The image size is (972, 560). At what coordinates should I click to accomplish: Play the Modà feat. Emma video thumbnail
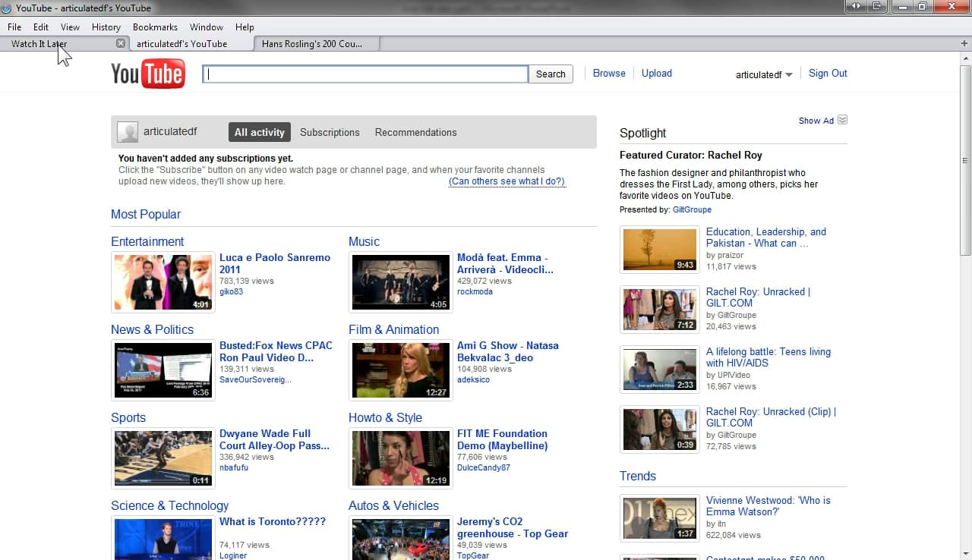(401, 282)
